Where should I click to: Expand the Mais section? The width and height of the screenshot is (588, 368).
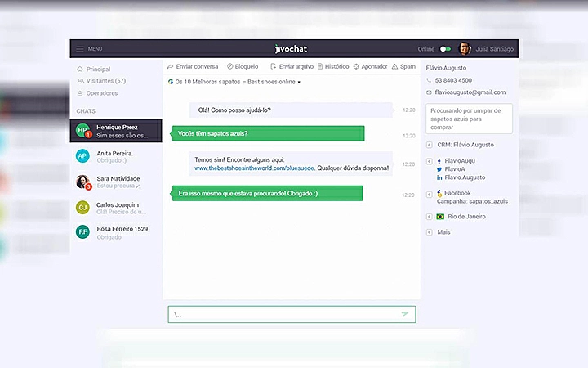pyautogui.click(x=430, y=231)
